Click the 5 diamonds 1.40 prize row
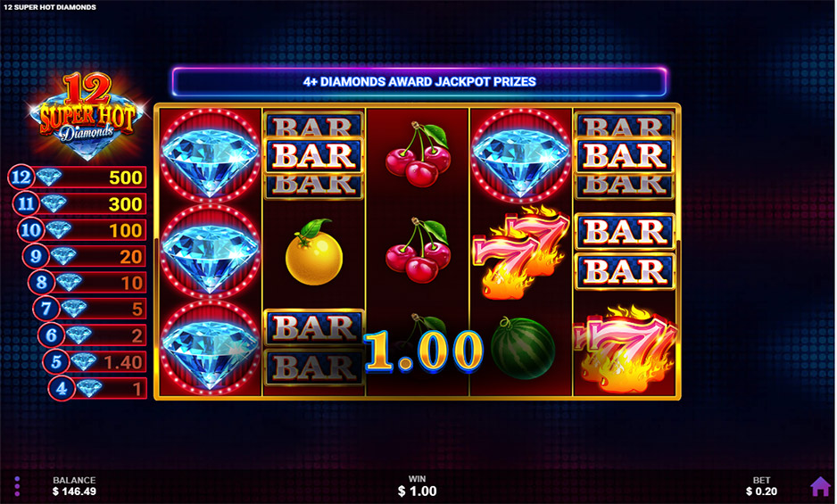837x504 pixels. pos(95,362)
